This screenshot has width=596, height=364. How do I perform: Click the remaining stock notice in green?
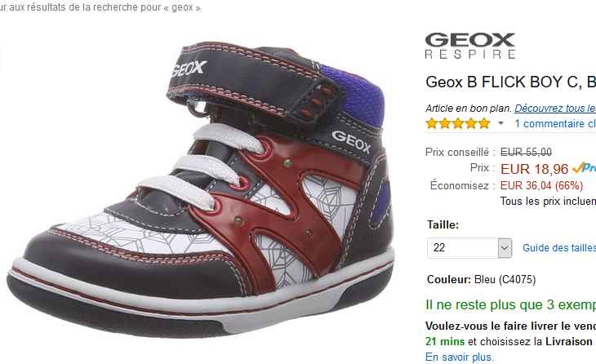click(x=510, y=305)
